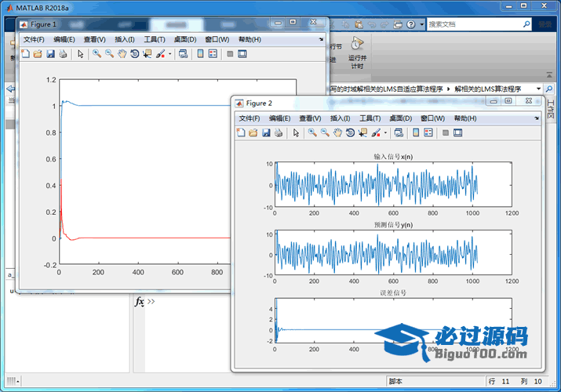Click 解相关的LMS算法程序 folder in path bar
Screen dimensions: 561x392
(488, 89)
